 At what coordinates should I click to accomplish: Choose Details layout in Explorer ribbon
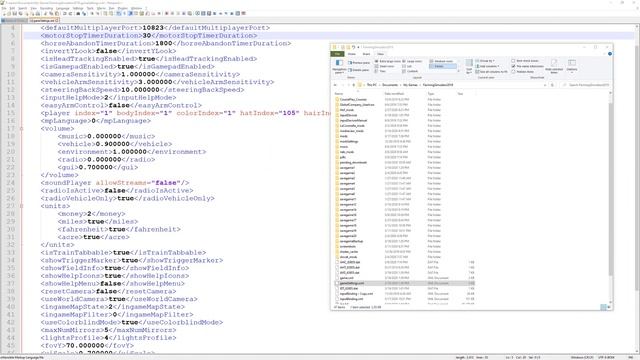[x=443, y=66]
